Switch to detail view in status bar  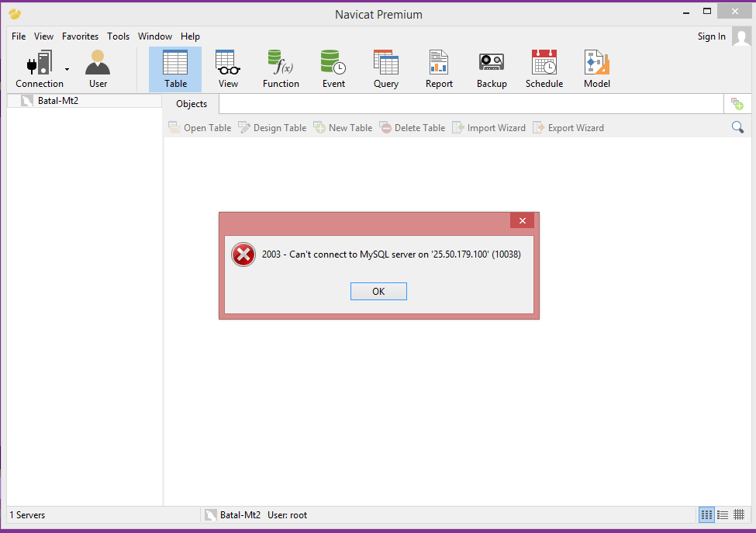[739, 514]
